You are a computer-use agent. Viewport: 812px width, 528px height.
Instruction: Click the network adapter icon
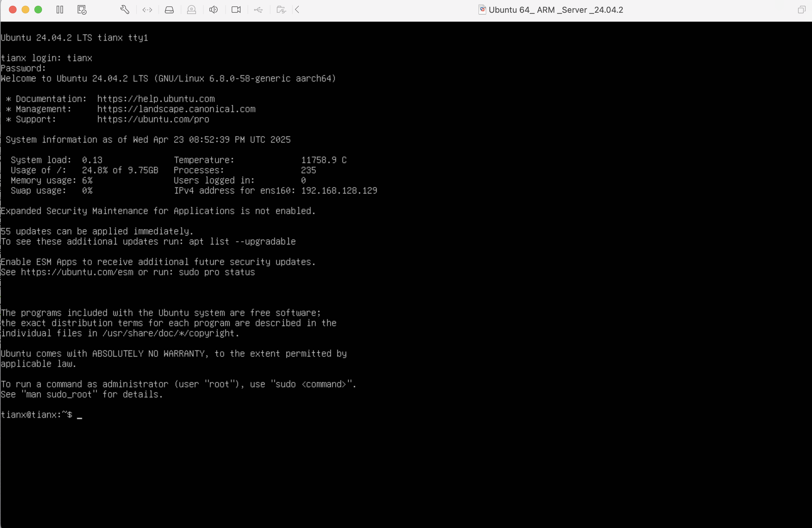tap(147, 10)
